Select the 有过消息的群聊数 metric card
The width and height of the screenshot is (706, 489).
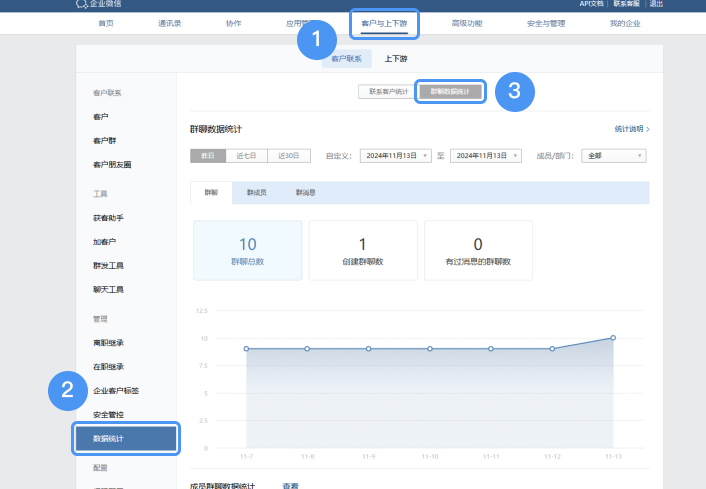pos(478,250)
